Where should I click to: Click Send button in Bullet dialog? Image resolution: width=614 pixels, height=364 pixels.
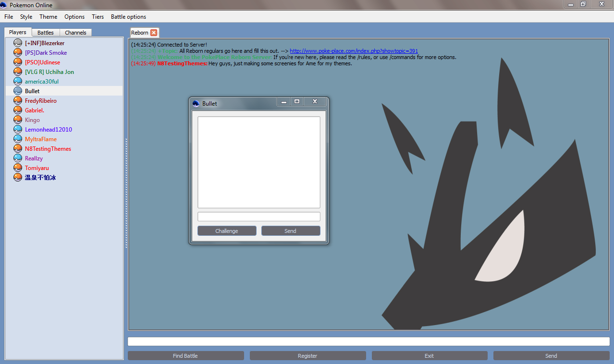click(291, 231)
